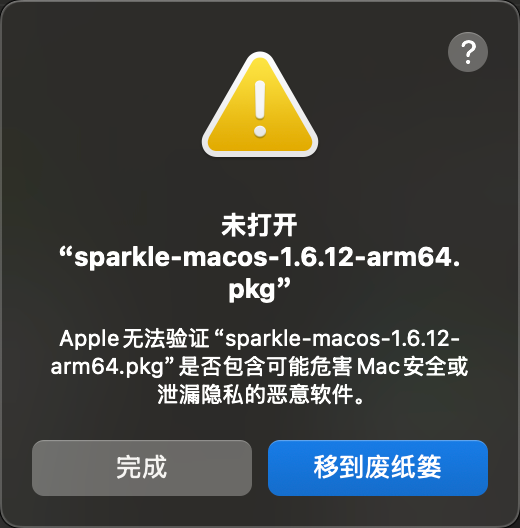Choose 移到废纸篓 to trash the package
Image resolution: width=520 pixels, height=528 pixels.
pos(378,468)
